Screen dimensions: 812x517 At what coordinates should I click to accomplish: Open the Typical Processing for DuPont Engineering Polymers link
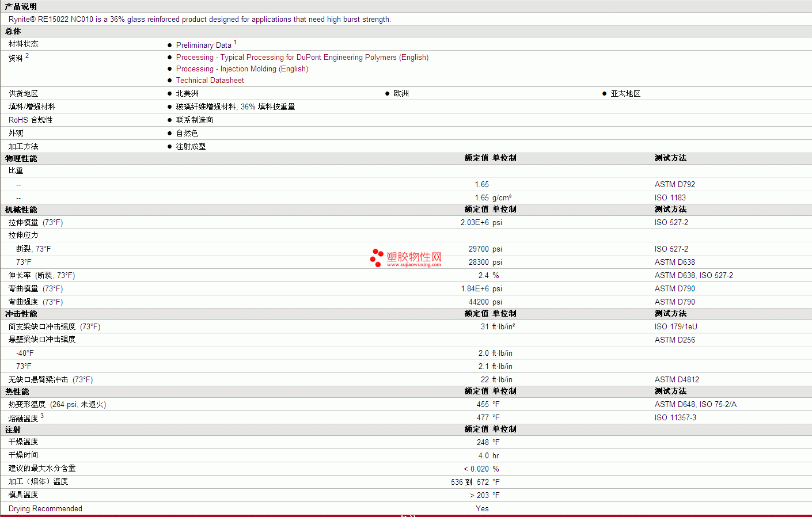pyautogui.click(x=302, y=58)
